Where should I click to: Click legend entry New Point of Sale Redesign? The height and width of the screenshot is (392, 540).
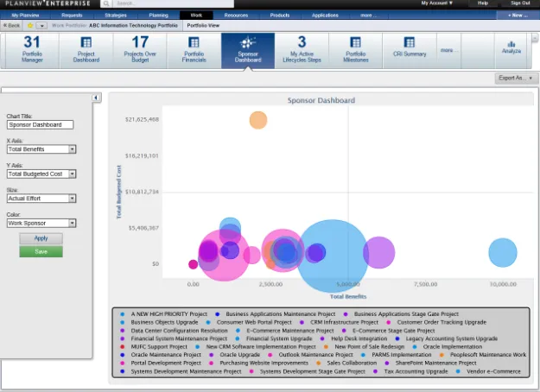370,347
